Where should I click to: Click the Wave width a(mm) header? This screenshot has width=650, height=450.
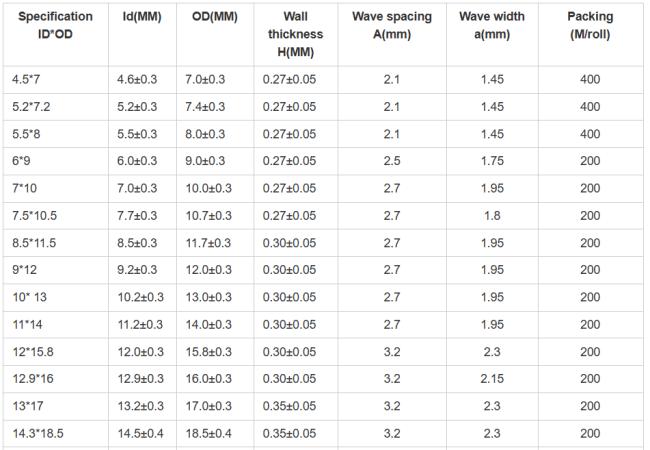[492, 25]
